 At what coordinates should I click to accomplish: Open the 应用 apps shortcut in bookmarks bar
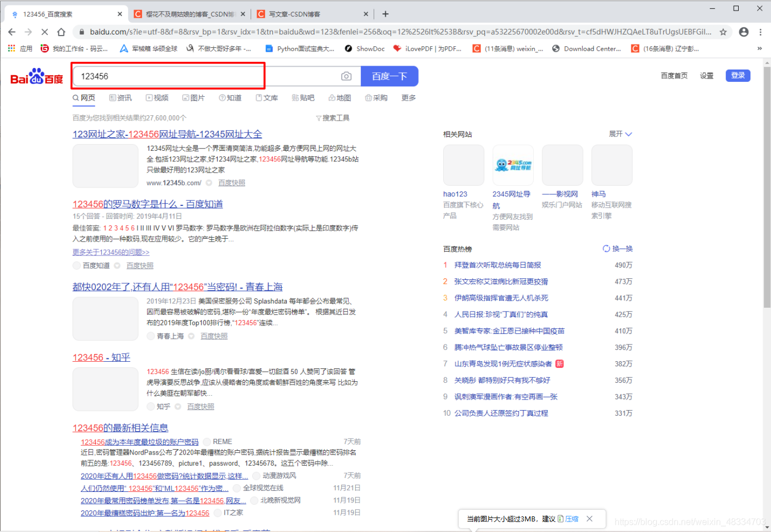click(20, 49)
